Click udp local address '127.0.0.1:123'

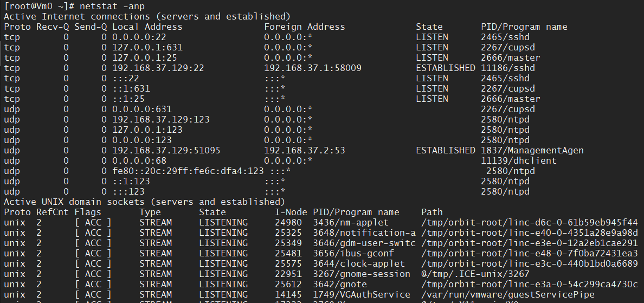click(x=147, y=130)
